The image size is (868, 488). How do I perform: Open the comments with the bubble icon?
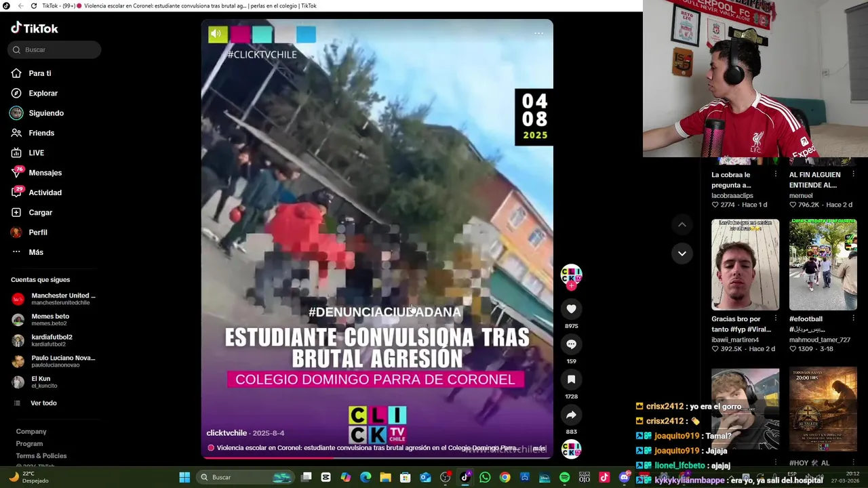point(571,344)
